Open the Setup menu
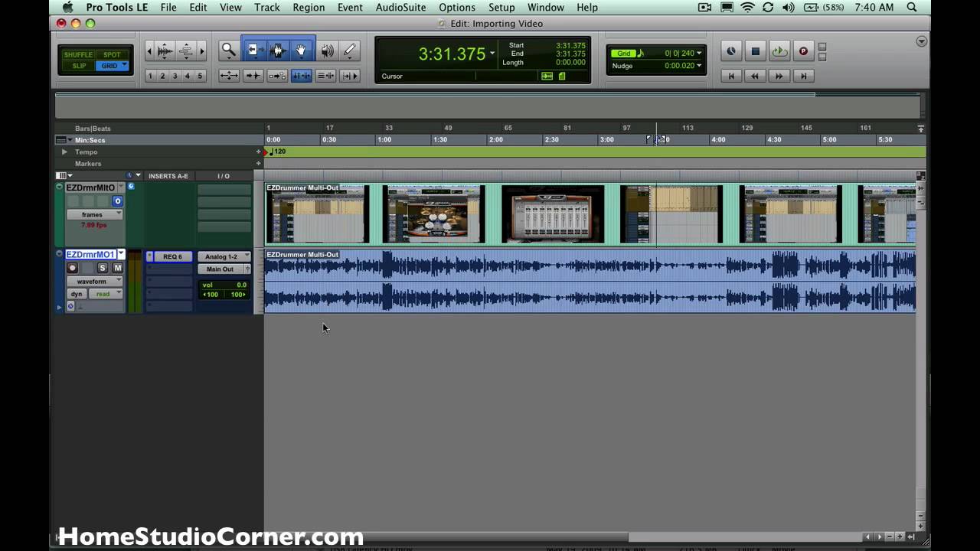The height and width of the screenshot is (551, 980). pos(501,8)
